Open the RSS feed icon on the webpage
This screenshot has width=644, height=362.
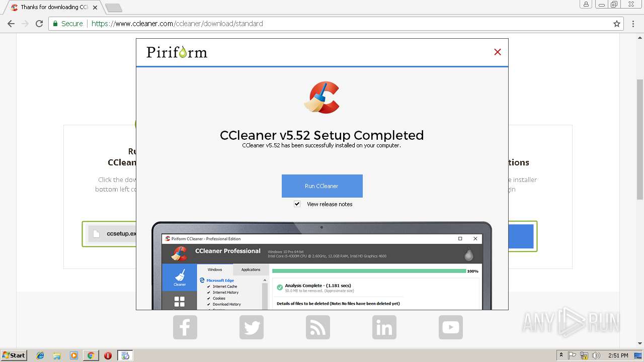pyautogui.click(x=318, y=327)
